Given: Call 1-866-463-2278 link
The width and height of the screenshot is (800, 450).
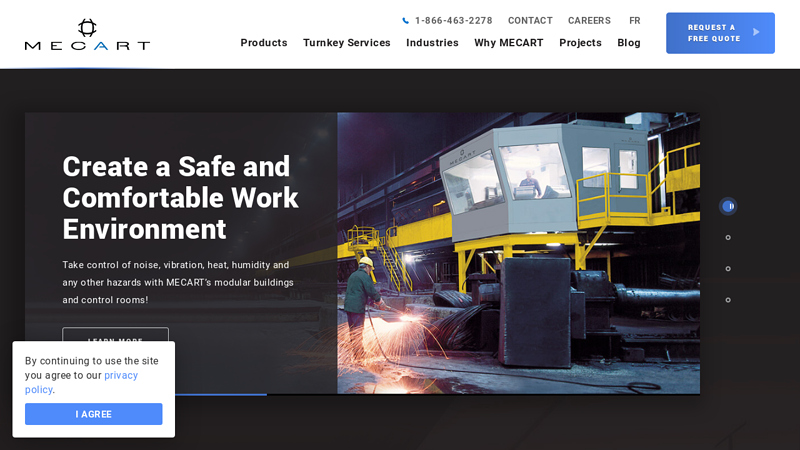Looking at the screenshot, I should point(453,21).
